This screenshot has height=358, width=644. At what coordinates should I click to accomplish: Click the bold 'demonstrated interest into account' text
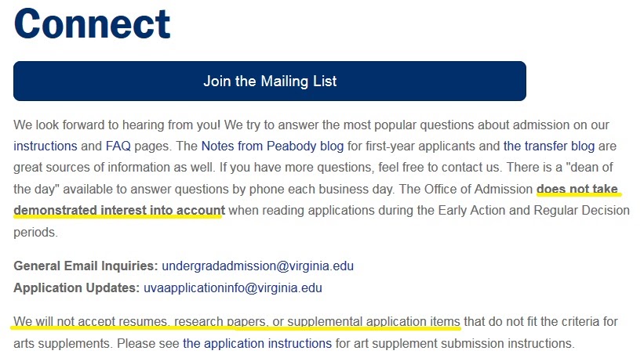(119, 211)
